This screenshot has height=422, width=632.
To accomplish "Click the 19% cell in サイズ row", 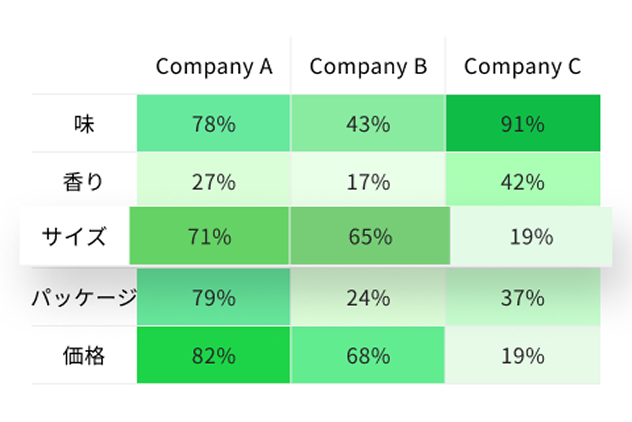I will click(530, 237).
